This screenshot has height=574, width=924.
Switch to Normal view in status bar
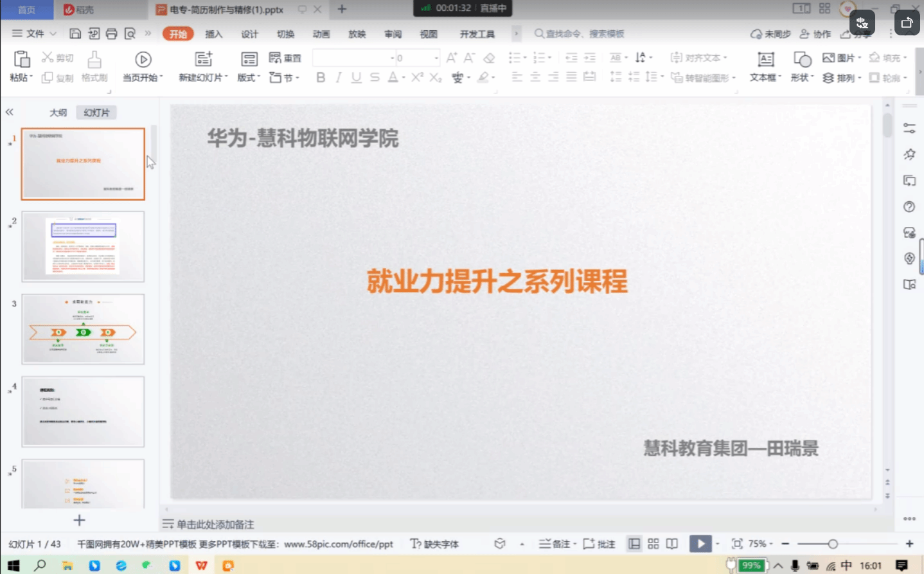click(x=634, y=544)
